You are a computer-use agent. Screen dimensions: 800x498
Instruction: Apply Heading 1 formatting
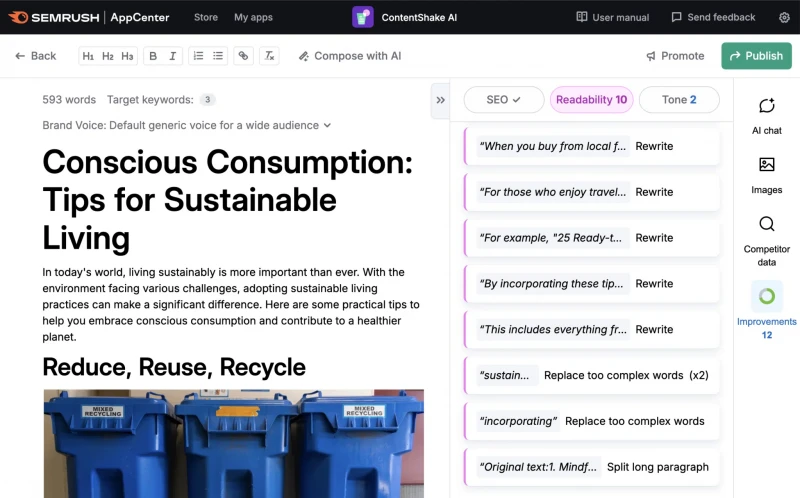[88, 56]
